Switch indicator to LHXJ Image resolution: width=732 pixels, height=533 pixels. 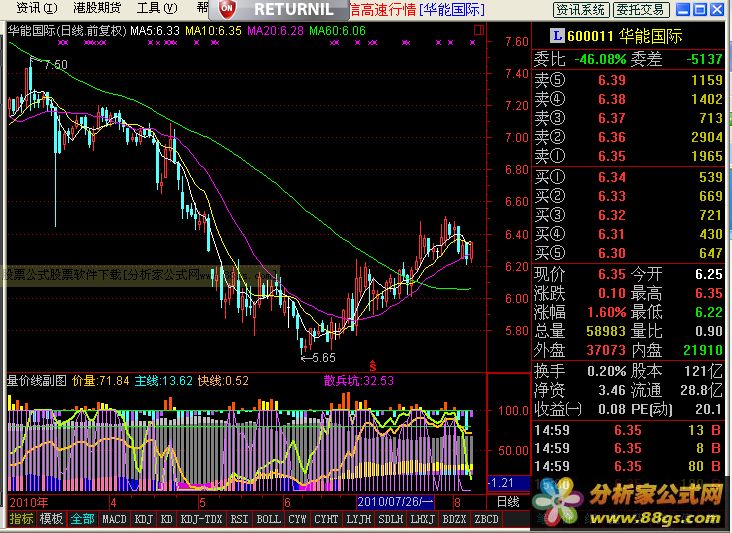click(x=423, y=519)
